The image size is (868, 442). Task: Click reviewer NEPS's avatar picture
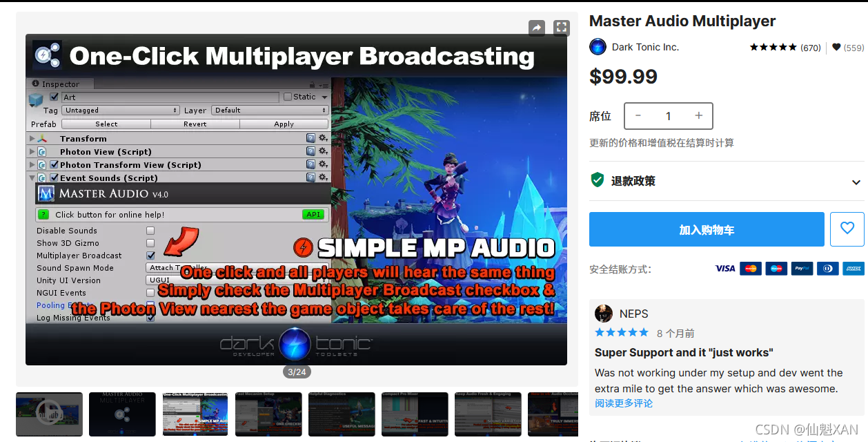[604, 314]
